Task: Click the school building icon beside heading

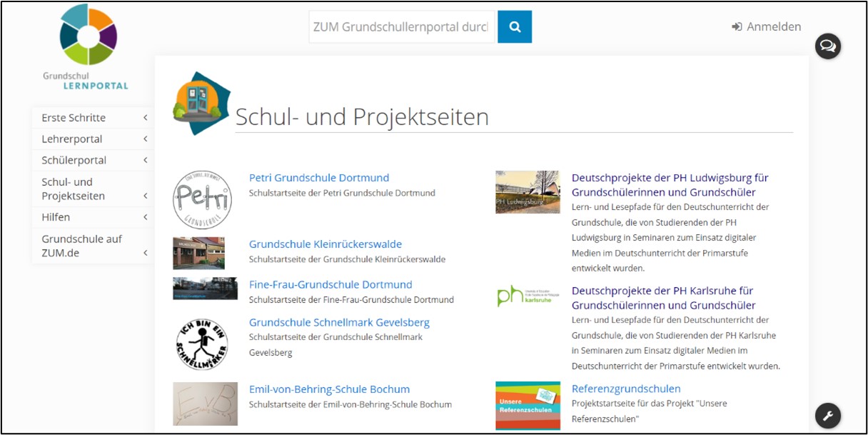Action: [x=201, y=103]
